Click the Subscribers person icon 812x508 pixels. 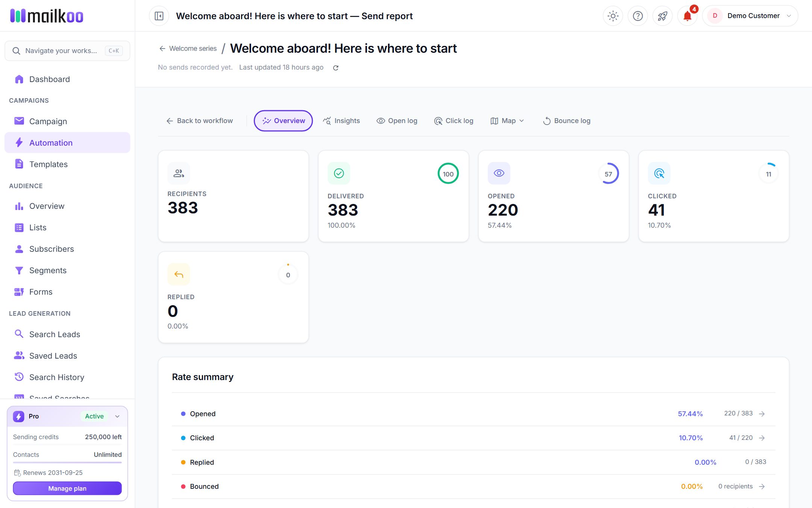pos(19,249)
